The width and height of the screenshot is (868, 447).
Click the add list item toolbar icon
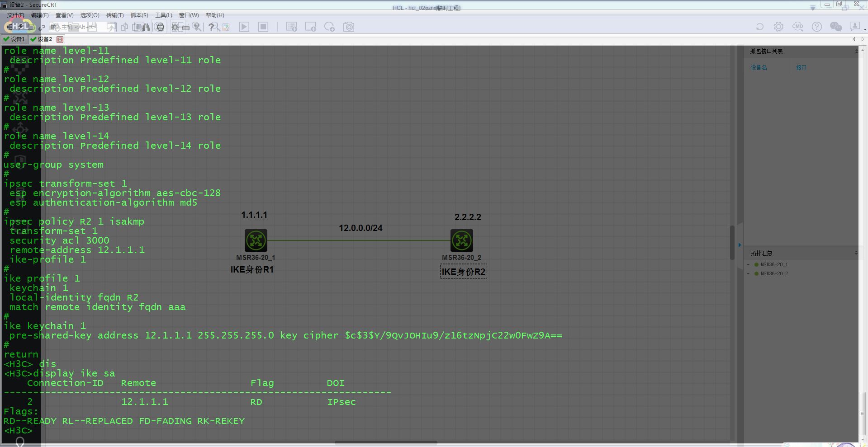292,27
